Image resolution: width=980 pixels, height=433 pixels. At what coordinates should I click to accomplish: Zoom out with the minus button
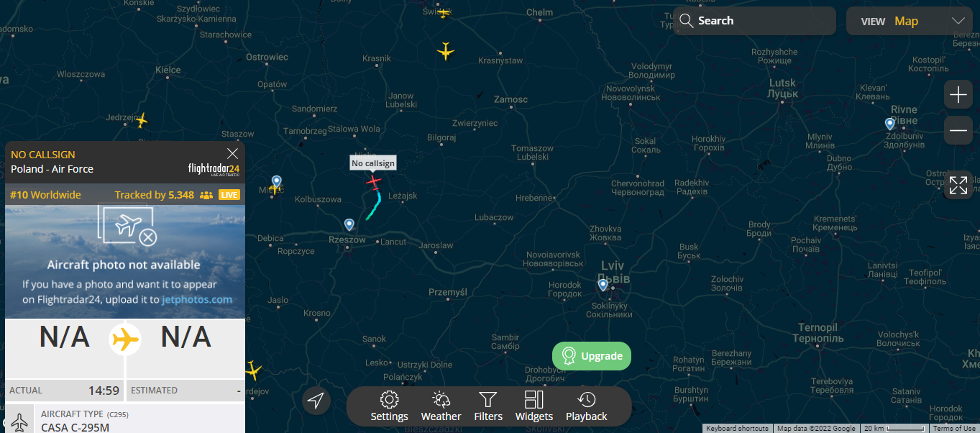click(958, 130)
